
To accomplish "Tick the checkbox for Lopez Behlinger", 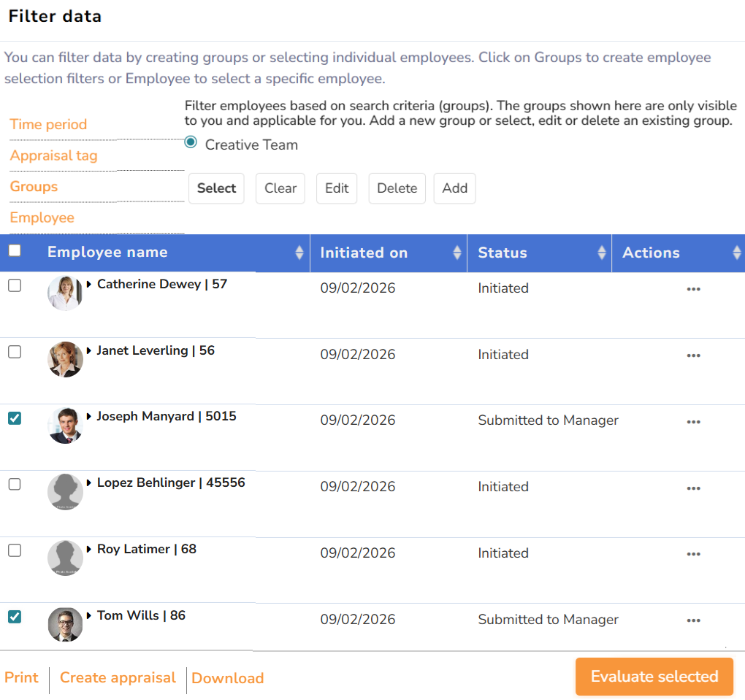I will [15, 485].
